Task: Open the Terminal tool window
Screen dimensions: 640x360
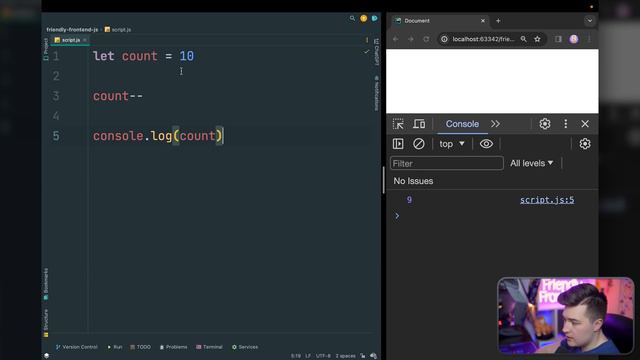Action: coord(209,347)
